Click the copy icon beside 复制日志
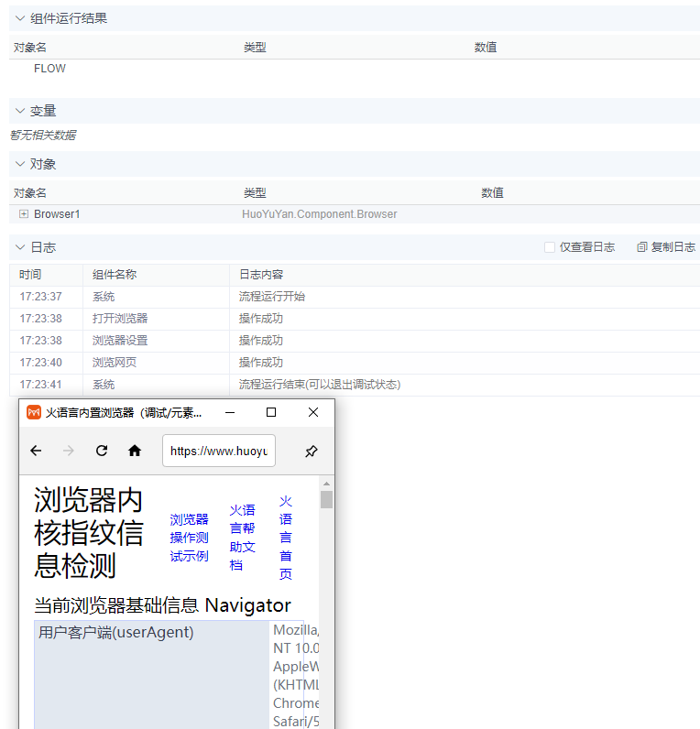 (x=642, y=247)
